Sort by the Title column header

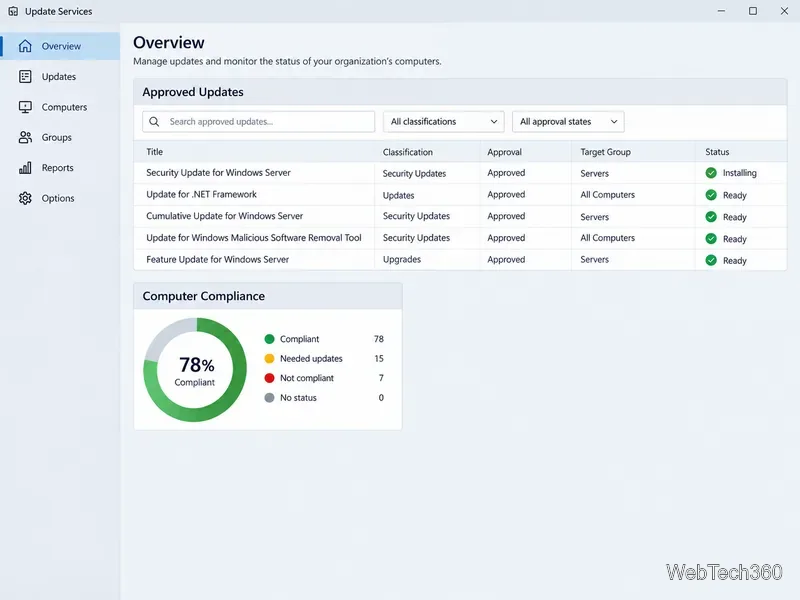[x=155, y=152]
